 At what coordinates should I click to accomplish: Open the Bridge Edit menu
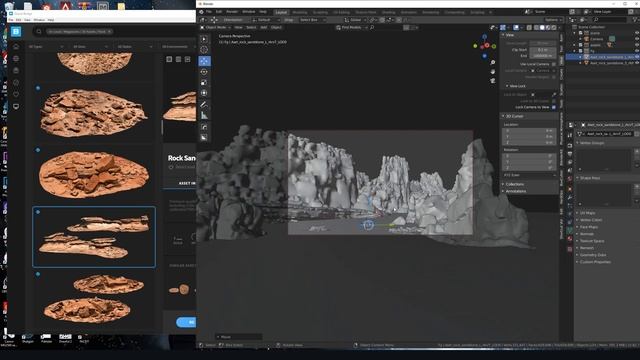[x=18, y=20]
